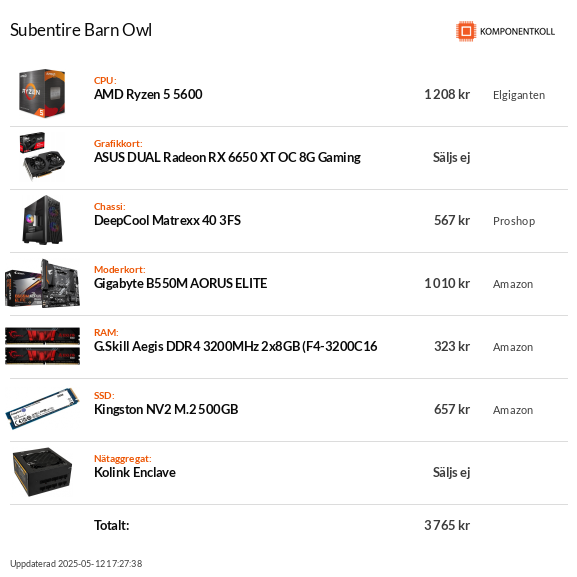Click the Subentire Barn Owl build title

(81, 30)
